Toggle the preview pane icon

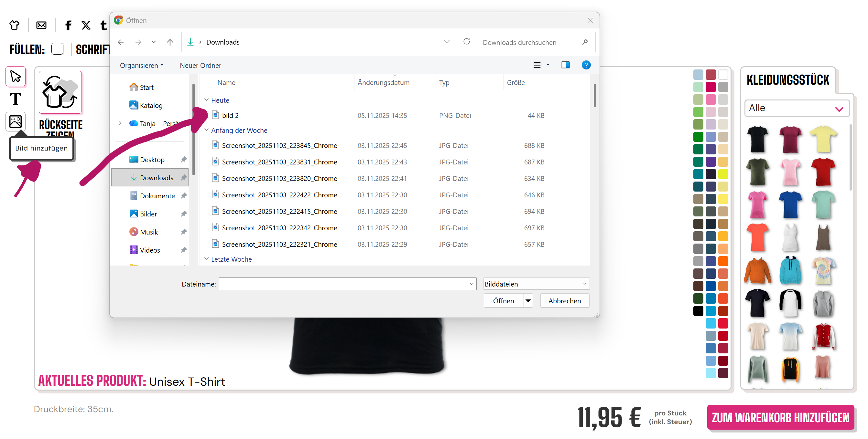(565, 65)
